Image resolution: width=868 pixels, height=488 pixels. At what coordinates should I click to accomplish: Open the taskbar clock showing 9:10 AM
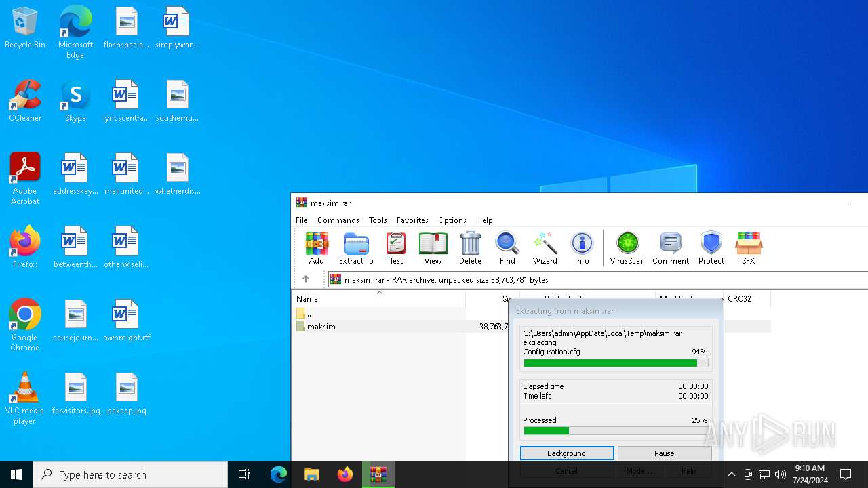point(810,474)
